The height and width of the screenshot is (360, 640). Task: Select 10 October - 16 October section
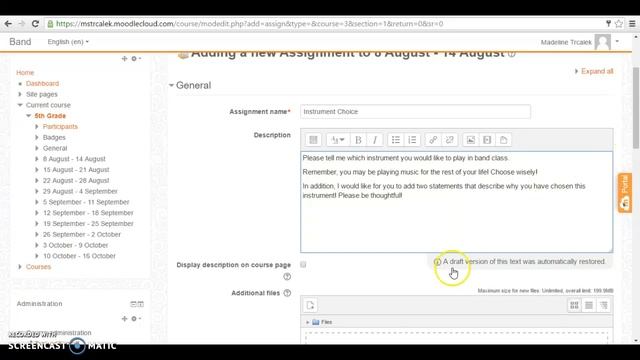(79, 256)
